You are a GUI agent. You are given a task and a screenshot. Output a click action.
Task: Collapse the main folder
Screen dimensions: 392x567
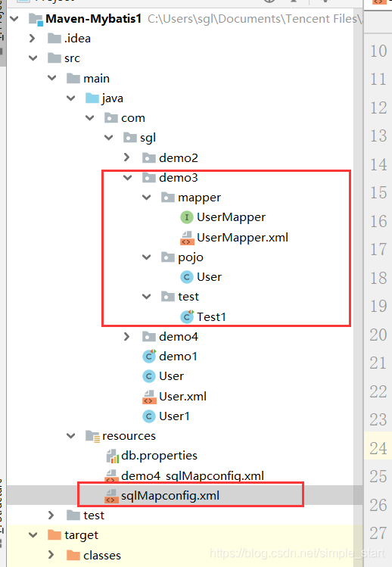point(52,78)
